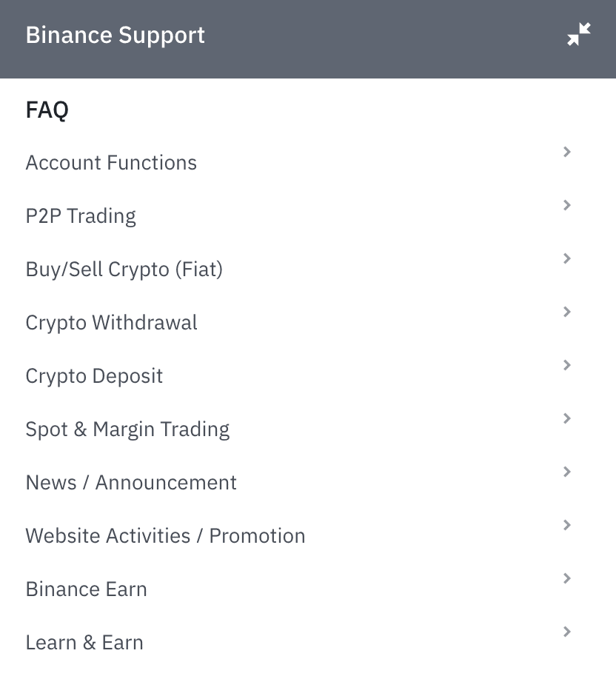This screenshot has width=616, height=699.
Task: Select Spot & Margin Trading topic
Action: [127, 429]
